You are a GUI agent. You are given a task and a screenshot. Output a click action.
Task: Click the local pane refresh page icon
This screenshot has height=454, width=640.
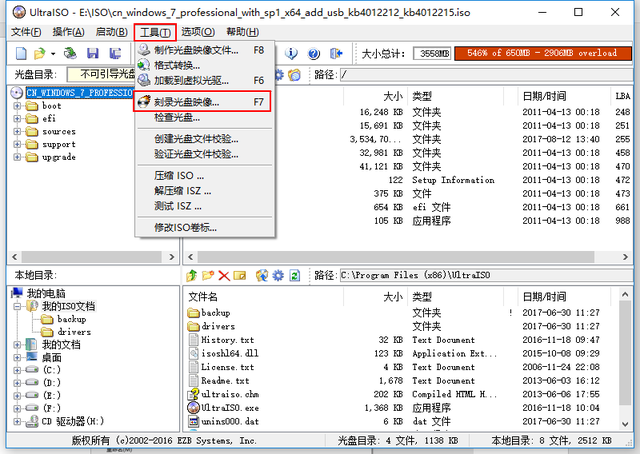click(x=295, y=276)
